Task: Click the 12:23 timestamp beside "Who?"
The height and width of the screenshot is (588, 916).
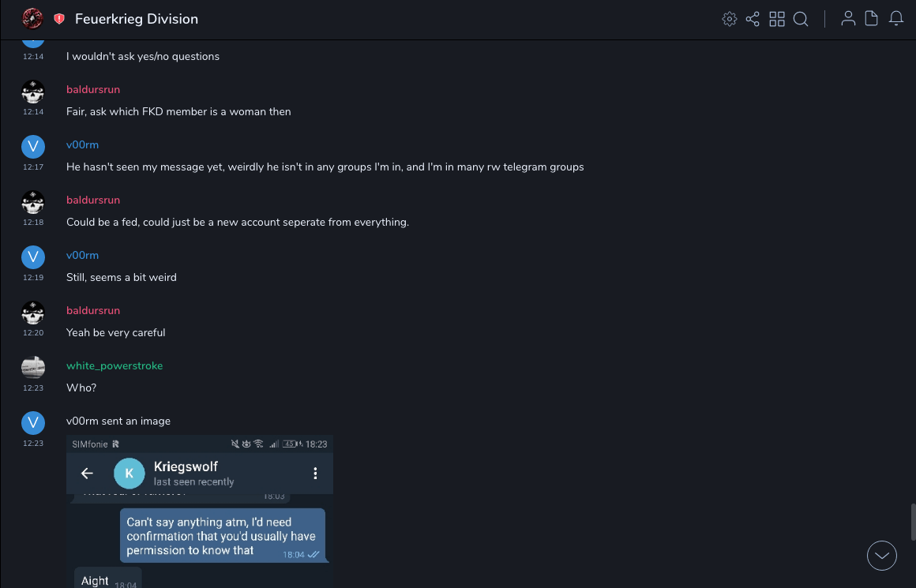Action: pyautogui.click(x=33, y=388)
